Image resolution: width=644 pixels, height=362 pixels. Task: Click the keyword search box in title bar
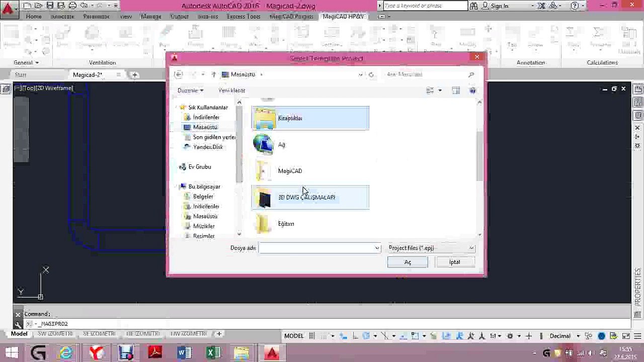425,6
